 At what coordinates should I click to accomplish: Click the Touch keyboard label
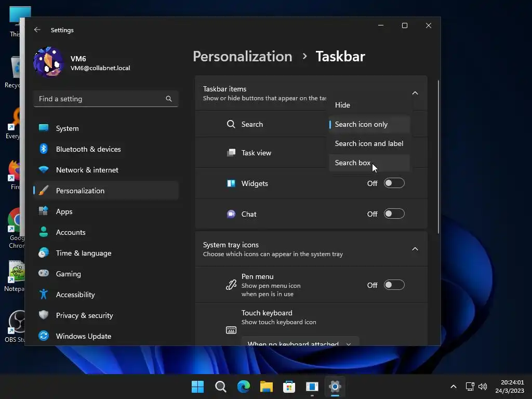267,313
